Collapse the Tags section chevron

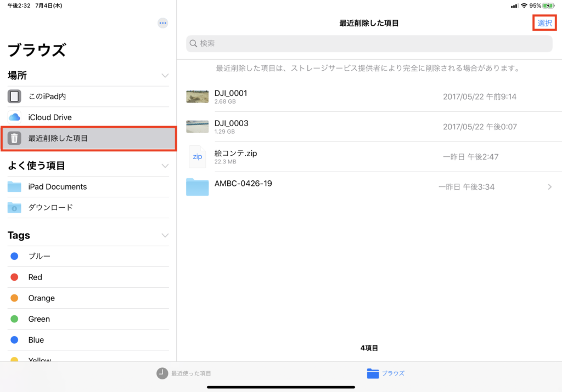pyautogui.click(x=165, y=235)
